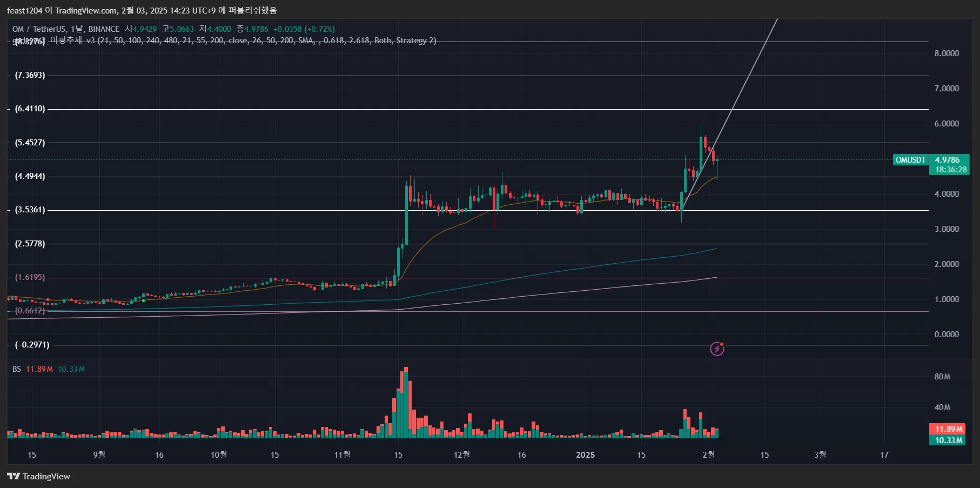Select the pink (1.6195) level label
980x488 pixels.
click(30, 277)
